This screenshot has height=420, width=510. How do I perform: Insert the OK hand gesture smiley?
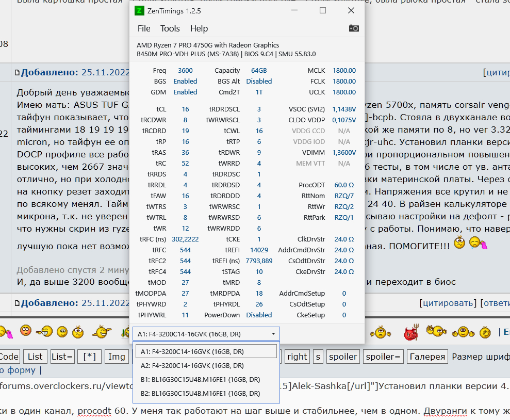pos(436,331)
